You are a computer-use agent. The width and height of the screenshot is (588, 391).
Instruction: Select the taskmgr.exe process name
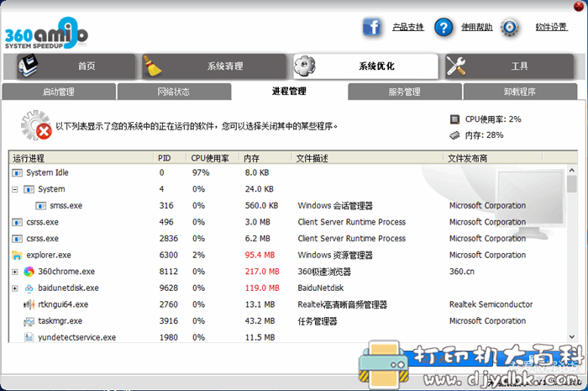(x=60, y=321)
